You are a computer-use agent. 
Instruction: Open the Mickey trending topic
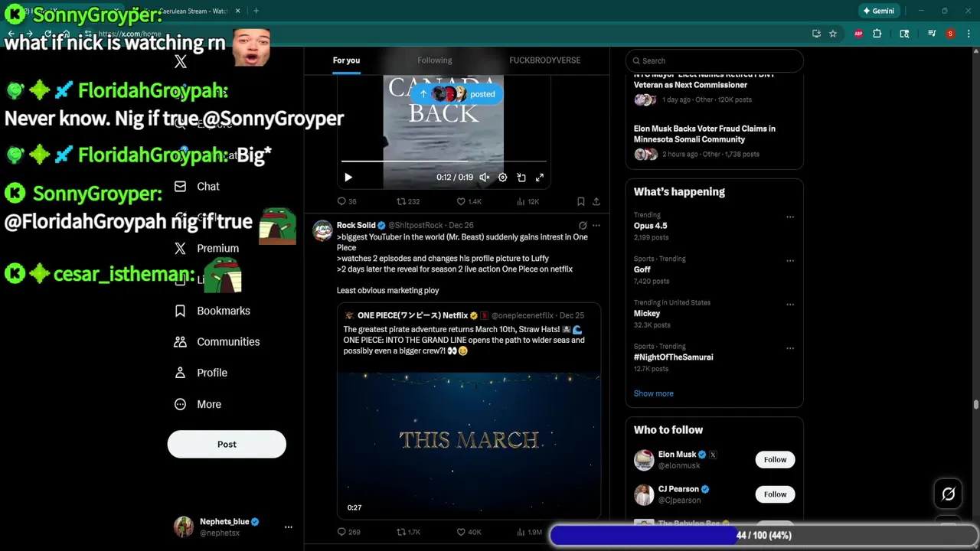(x=647, y=313)
